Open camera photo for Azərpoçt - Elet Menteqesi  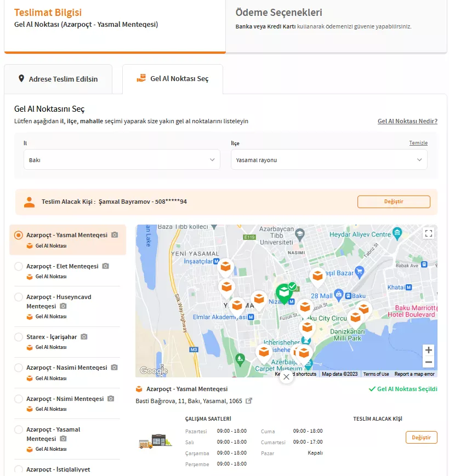[106, 266]
